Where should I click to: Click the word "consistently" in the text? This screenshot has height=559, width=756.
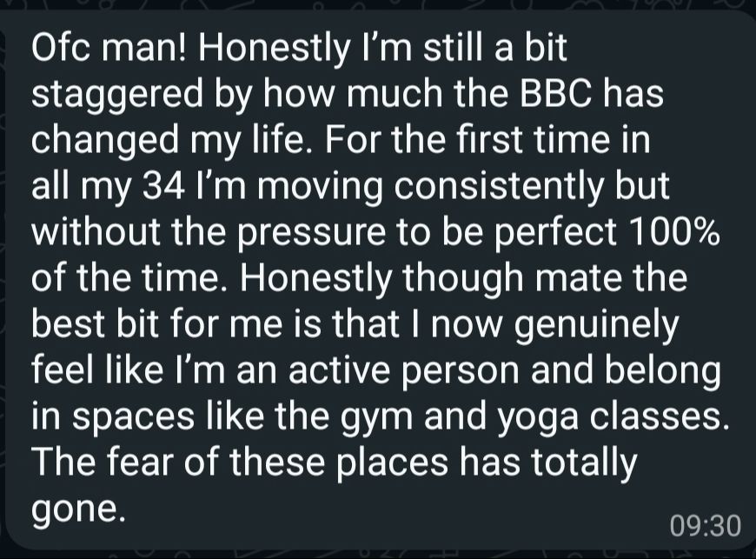pos(499,189)
